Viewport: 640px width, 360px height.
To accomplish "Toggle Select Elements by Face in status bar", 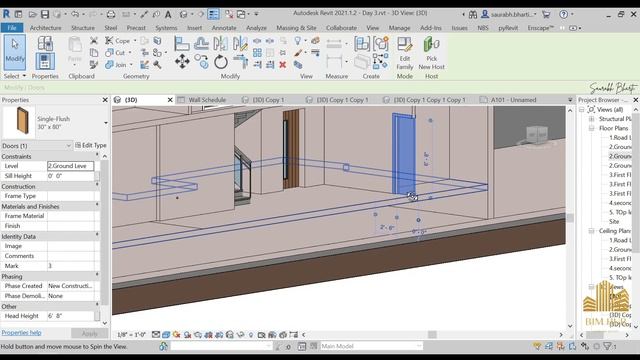I will [x=572, y=347].
